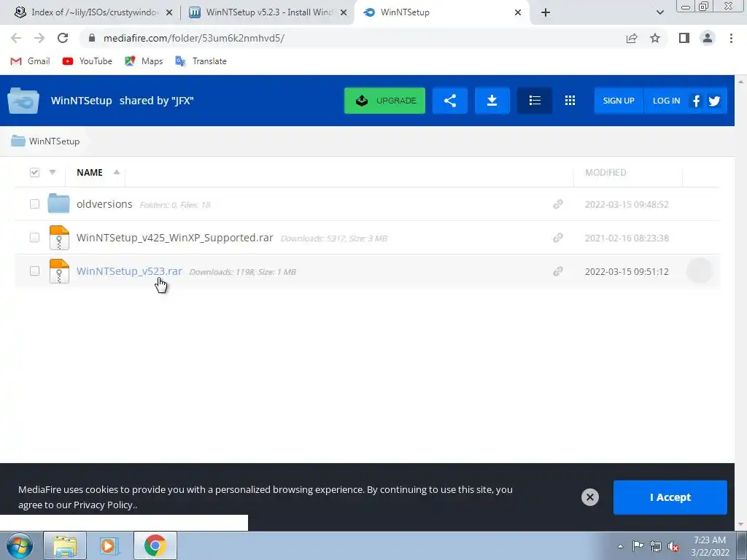This screenshot has height=560, width=747.
Task: Click LOG IN button
Action: point(666,101)
